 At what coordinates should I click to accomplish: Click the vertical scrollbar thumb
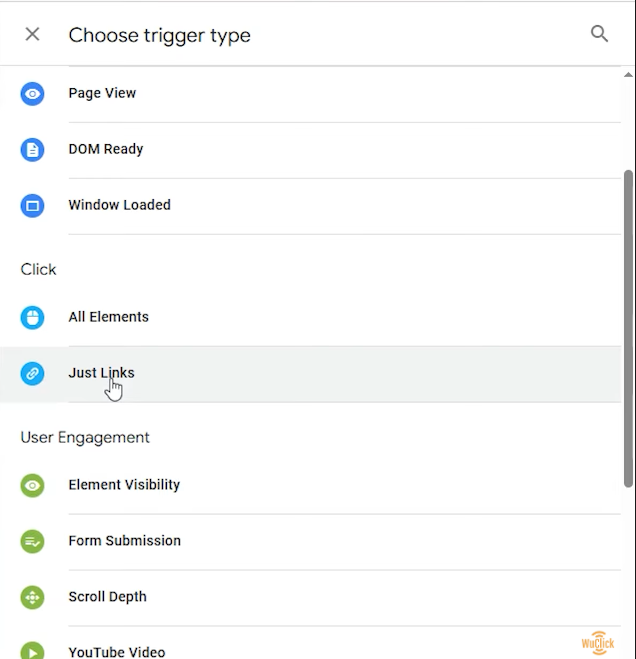tap(628, 328)
